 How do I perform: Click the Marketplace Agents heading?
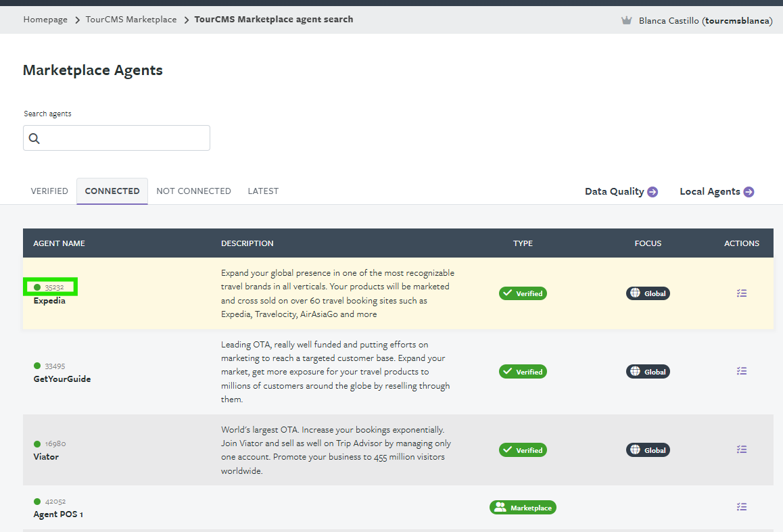pyautogui.click(x=93, y=70)
